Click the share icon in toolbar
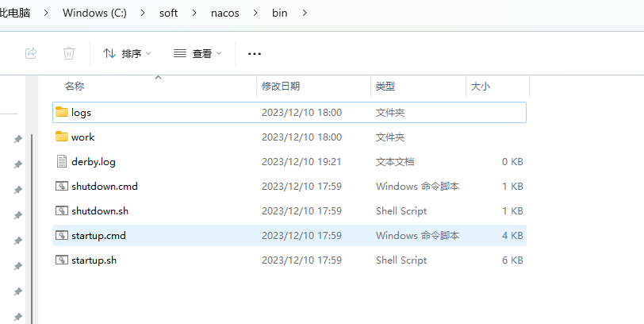The width and height of the screenshot is (644, 324). (x=31, y=53)
